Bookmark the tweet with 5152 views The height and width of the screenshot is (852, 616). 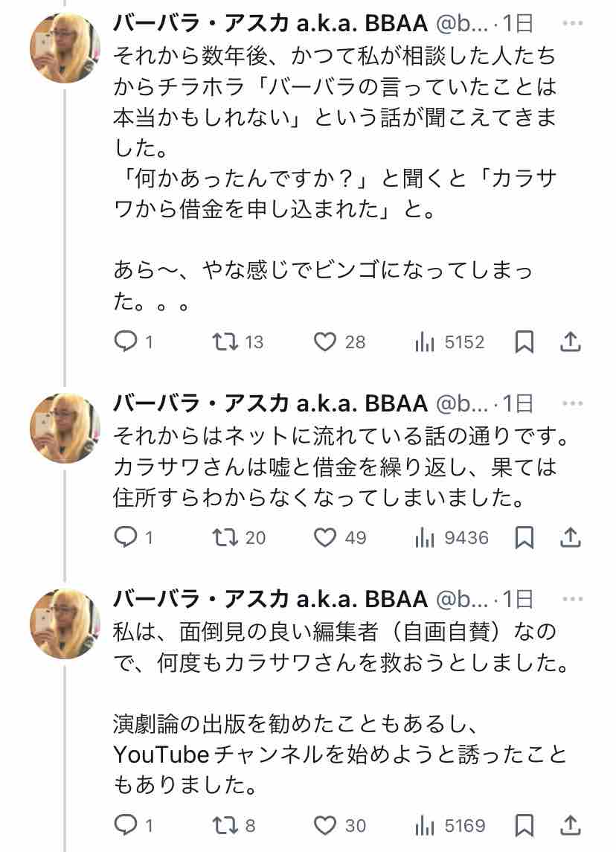(x=524, y=342)
